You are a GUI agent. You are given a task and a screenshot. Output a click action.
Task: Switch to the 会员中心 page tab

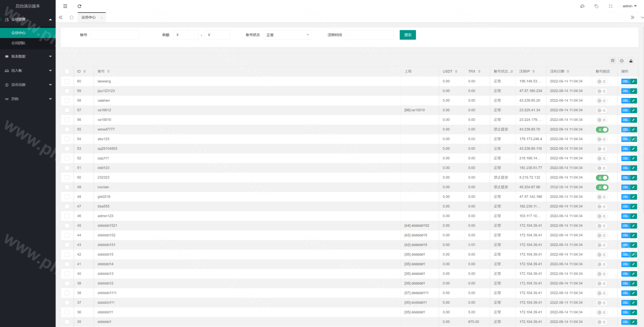[x=88, y=17]
